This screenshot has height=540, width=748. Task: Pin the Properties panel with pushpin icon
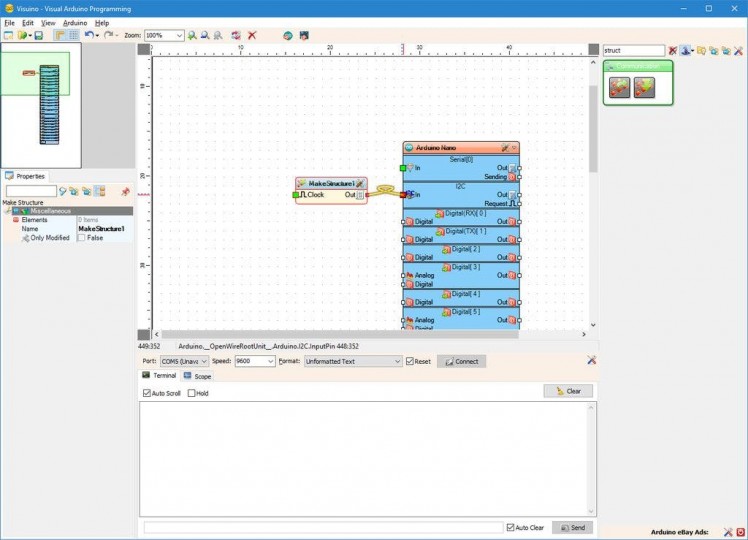125,191
